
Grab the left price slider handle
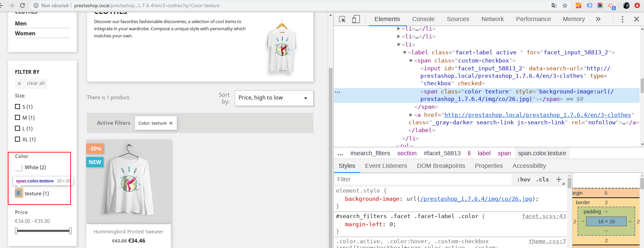pos(16,231)
